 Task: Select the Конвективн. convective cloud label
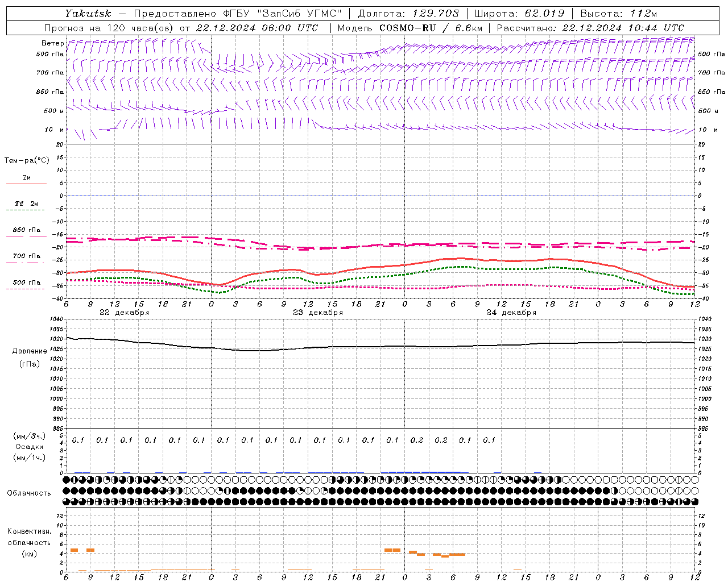tap(29, 531)
